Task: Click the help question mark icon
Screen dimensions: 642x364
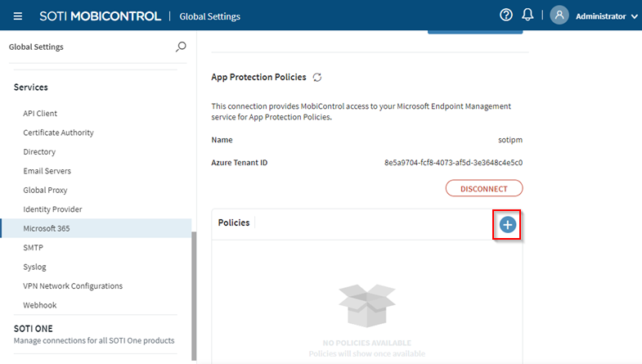Action: 506,16
